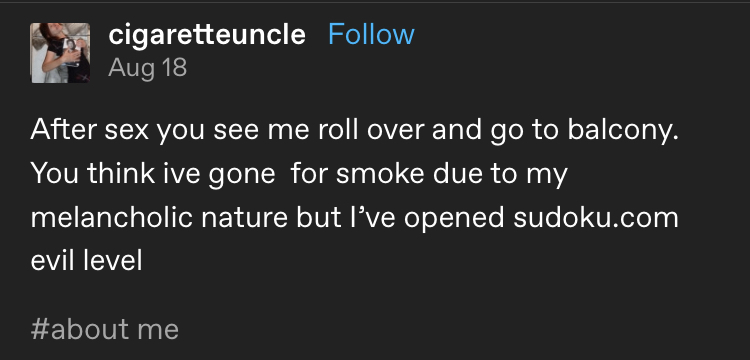Select the "evil level" text line
750x360 pixels.
coord(87,261)
